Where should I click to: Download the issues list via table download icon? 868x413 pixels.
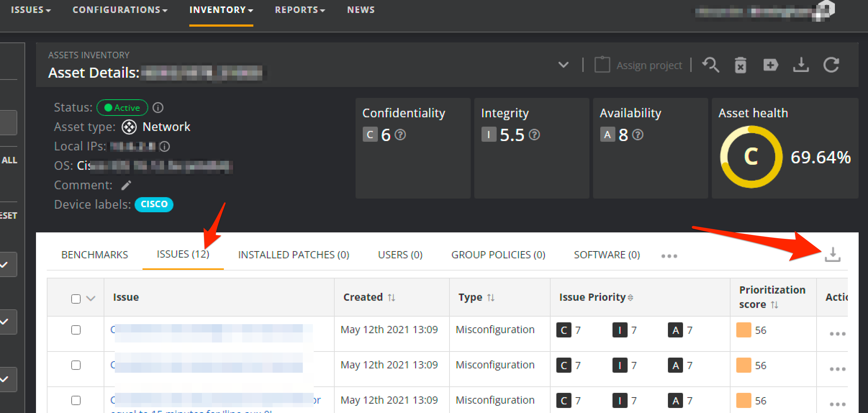832,255
